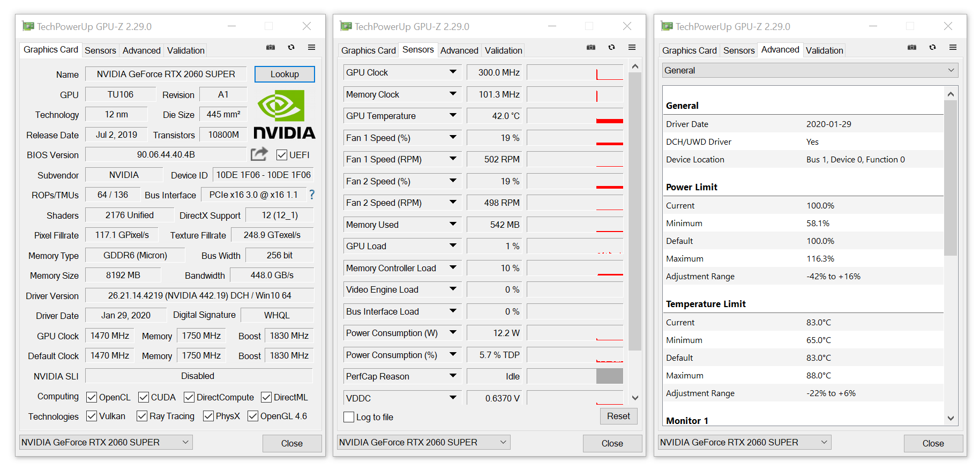Click GPU-Z app icon in Advanced window titlebar
The height and width of the screenshot is (469, 980).
(667, 26)
